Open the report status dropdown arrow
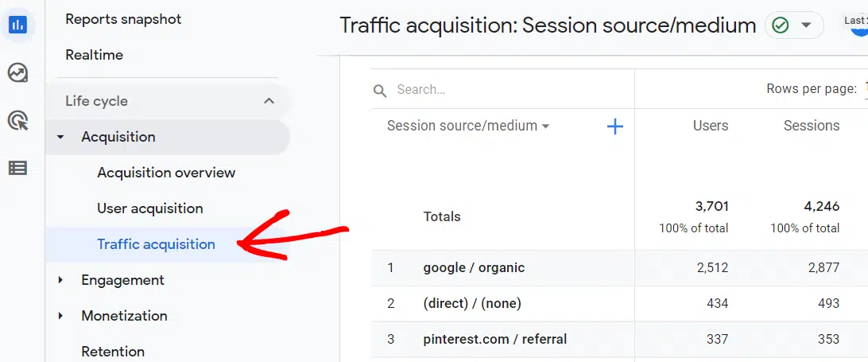Viewport: 868px width, 362px height. (x=806, y=25)
